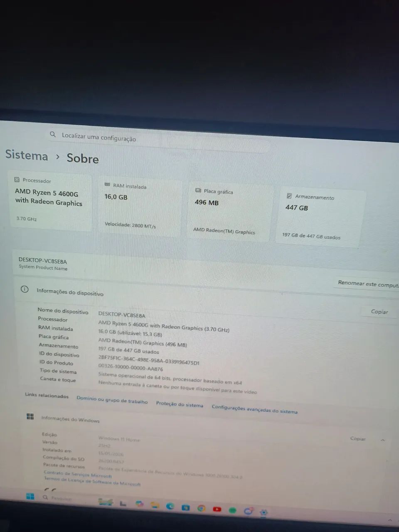Launch Google Chrome from the taskbar
399x532 pixels.
(202, 508)
